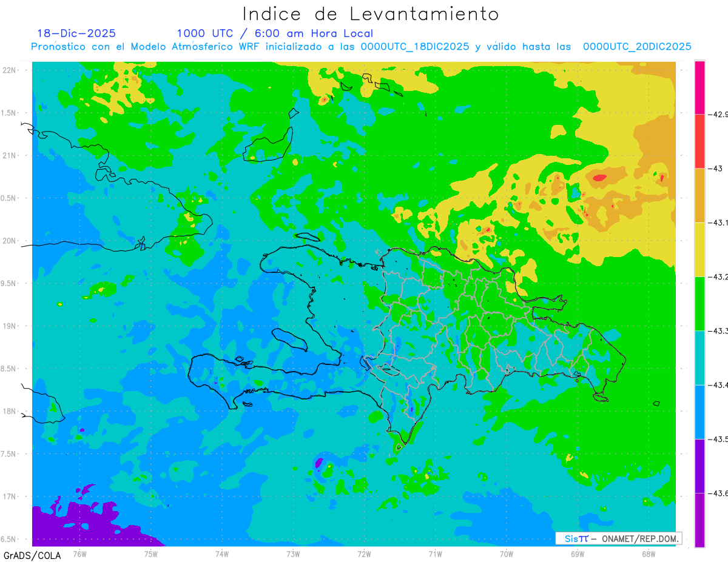Image resolution: width=728 pixels, height=562 pixels.
Task: Select the '17N' latitude label
Action: tap(10, 497)
